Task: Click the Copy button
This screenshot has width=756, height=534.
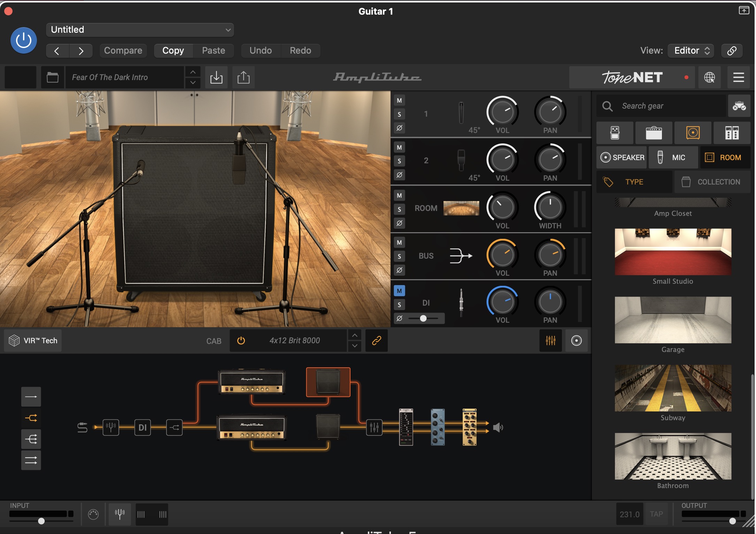Action: 173,51
